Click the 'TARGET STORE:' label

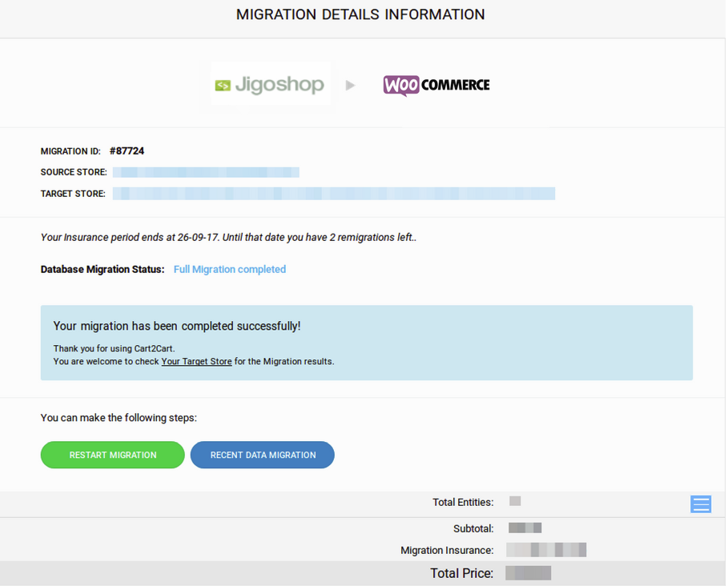pyautogui.click(x=73, y=194)
